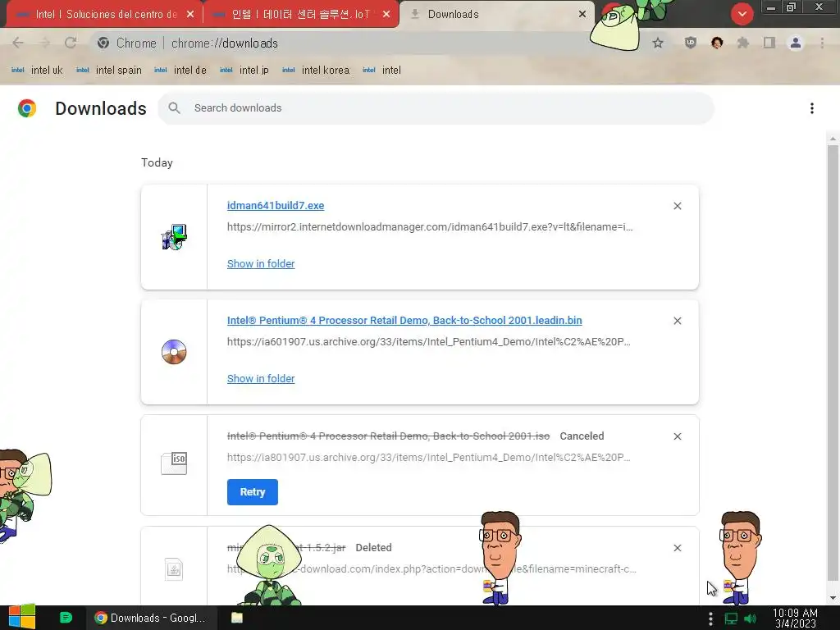Open the Chrome three-dot menu
Screen dimensions: 840x630
pyautogui.click(x=822, y=43)
